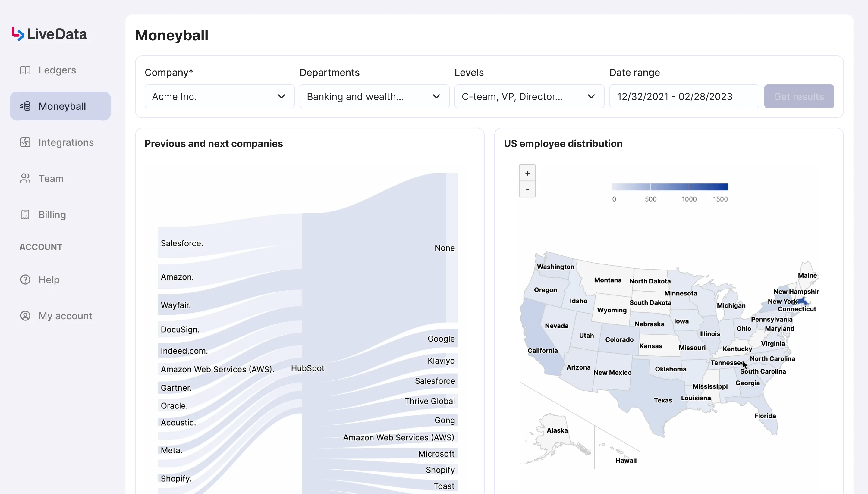
Task: Click the Moneyball coins icon
Action: tap(25, 106)
